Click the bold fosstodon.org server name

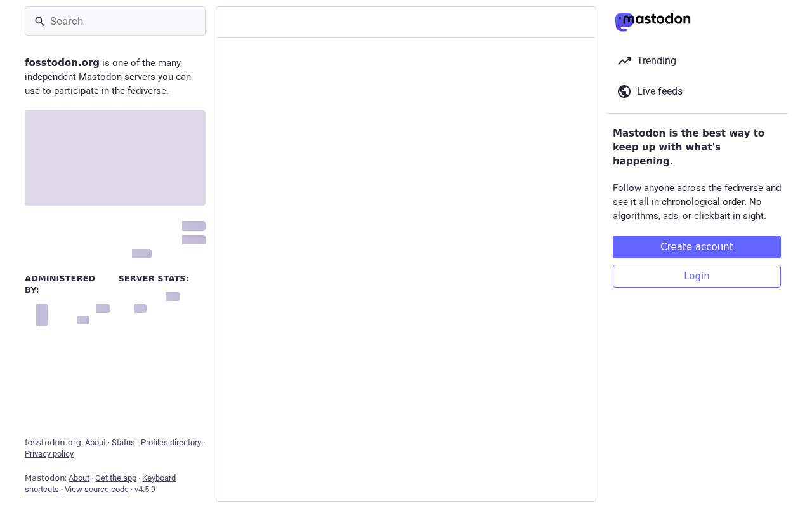click(62, 63)
